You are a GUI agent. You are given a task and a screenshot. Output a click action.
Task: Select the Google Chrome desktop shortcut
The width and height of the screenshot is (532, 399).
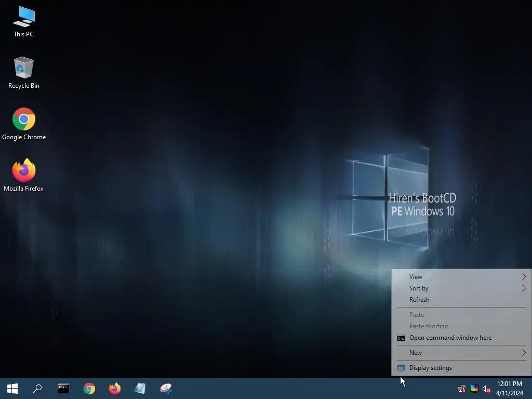[24, 124]
